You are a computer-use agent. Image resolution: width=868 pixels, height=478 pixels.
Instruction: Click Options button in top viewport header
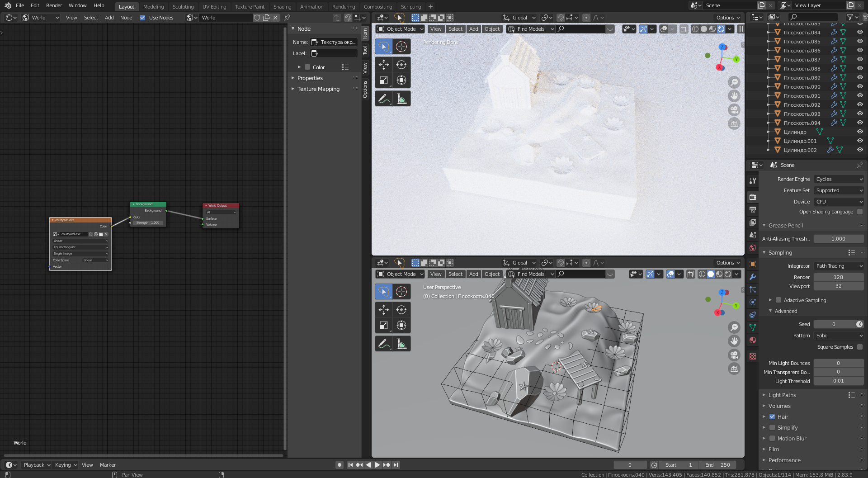pyautogui.click(x=728, y=18)
